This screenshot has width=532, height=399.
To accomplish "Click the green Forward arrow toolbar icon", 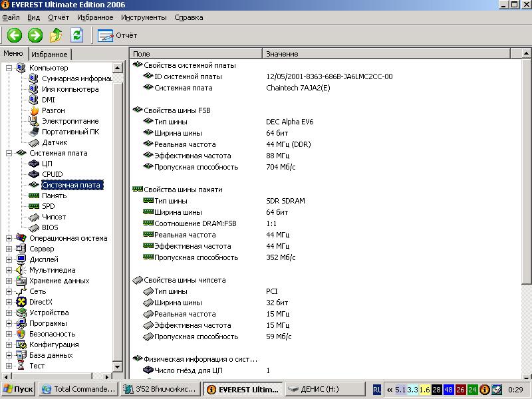I will [35, 35].
